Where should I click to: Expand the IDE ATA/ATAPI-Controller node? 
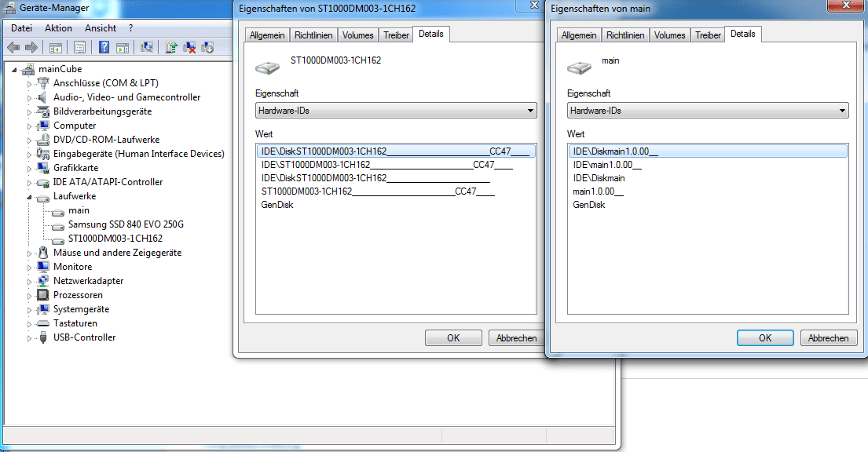(29, 183)
